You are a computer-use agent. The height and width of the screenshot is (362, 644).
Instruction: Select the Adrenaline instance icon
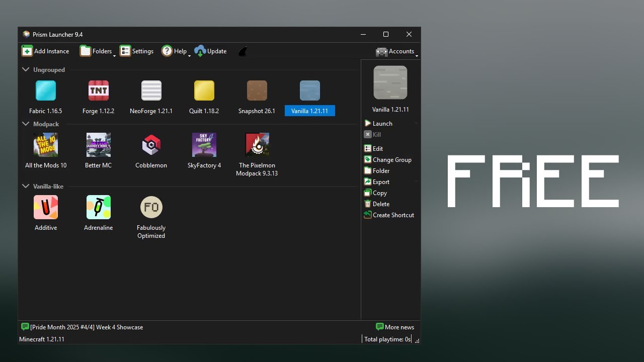(x=99, y=207)
